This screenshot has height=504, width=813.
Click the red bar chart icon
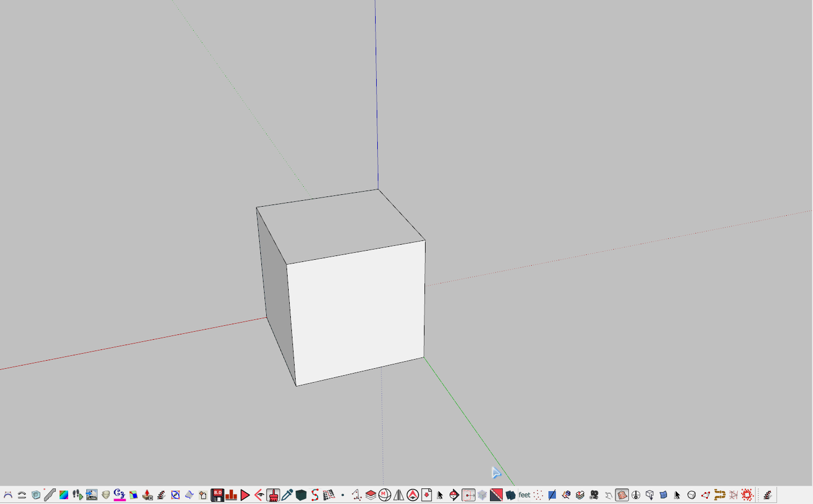[231, 495]
